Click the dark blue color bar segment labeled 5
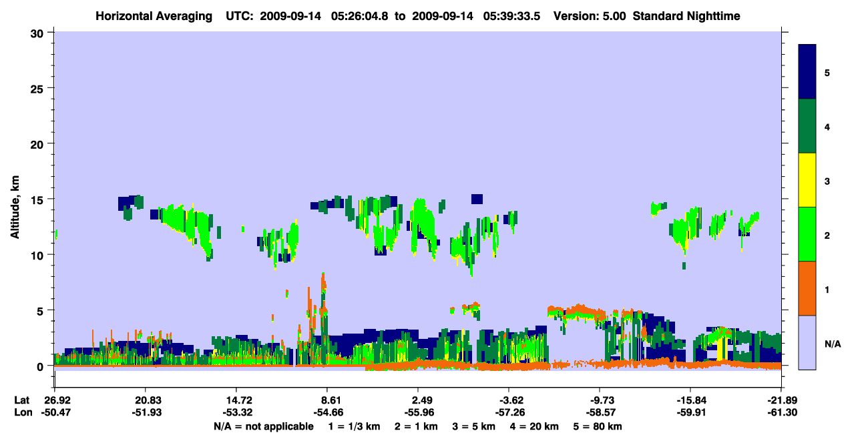Viewport: 868px width, 445px height. [807, 72]
